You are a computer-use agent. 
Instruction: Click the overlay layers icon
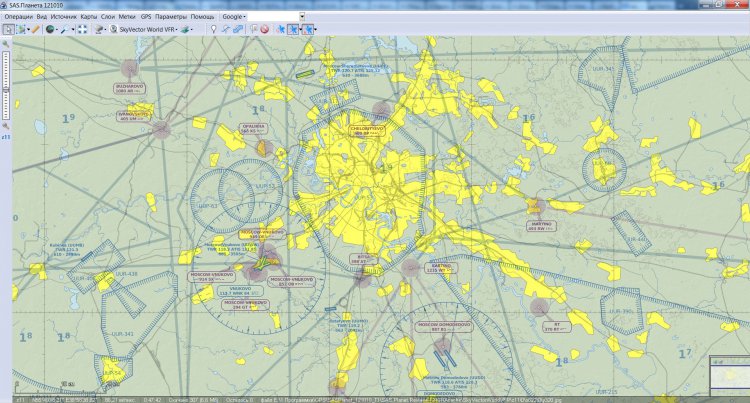pos(186,30)
